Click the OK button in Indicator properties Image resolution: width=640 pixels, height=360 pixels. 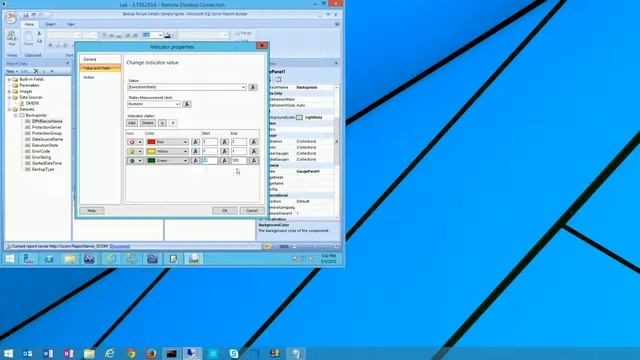tap(224, 211)
